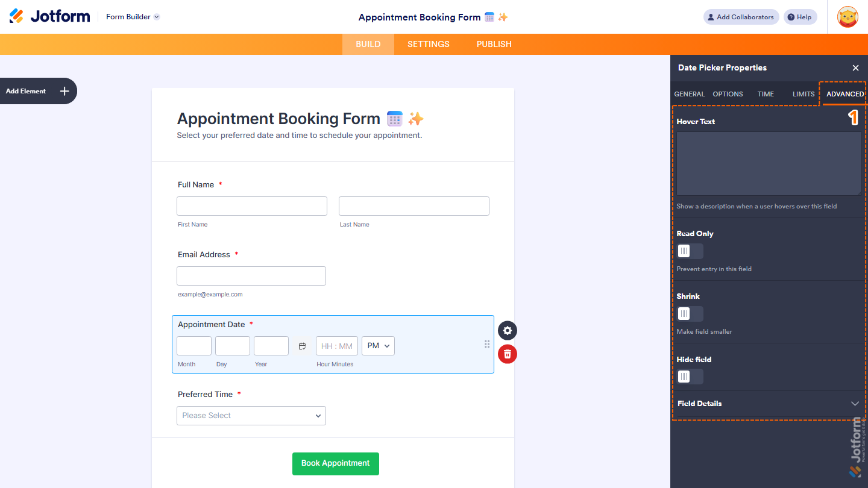Click the Email Address label

click(204, 255)
